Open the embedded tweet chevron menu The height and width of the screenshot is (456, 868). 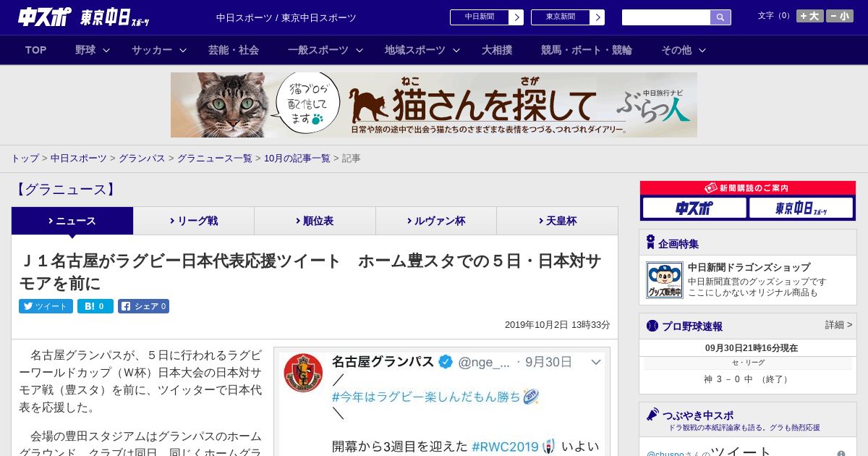pos(596,362)
